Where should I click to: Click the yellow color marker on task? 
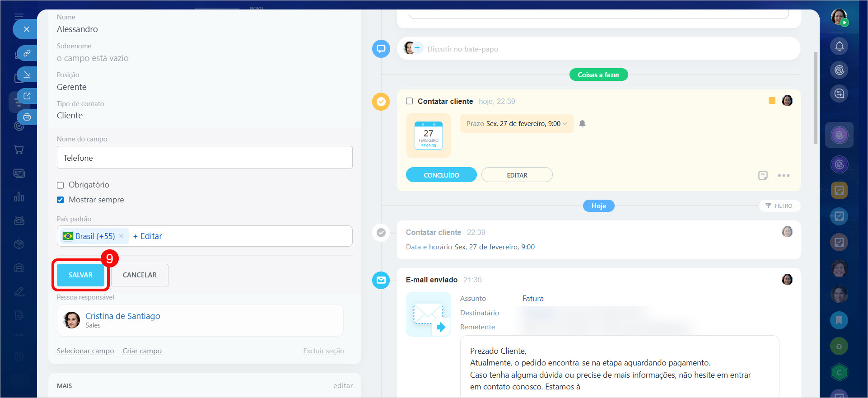point(772,101)
